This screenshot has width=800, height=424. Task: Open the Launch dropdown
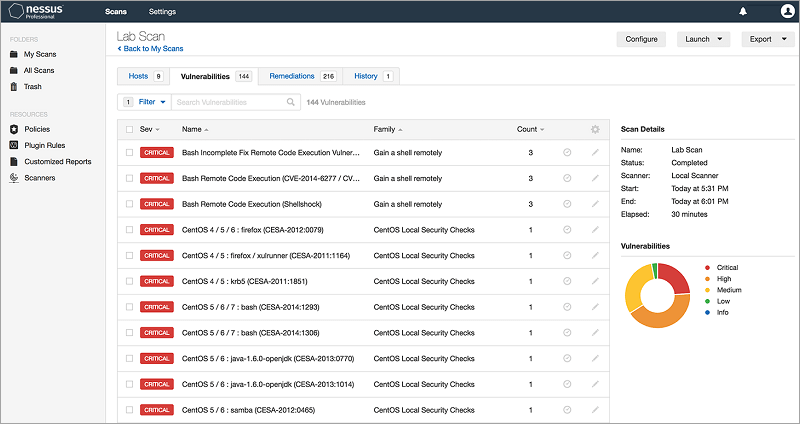pyautogui.click(x=704, y=39)
